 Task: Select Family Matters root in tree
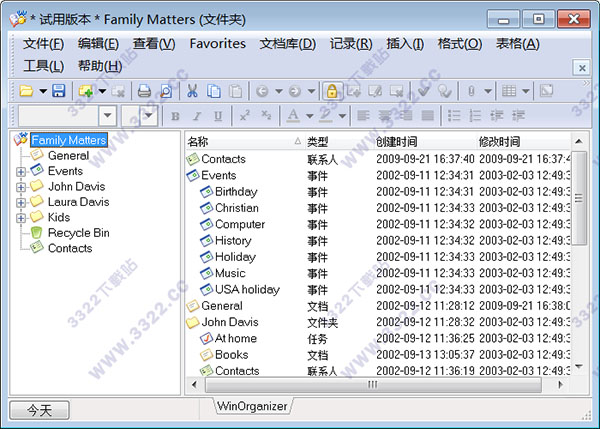pos(69,140)
